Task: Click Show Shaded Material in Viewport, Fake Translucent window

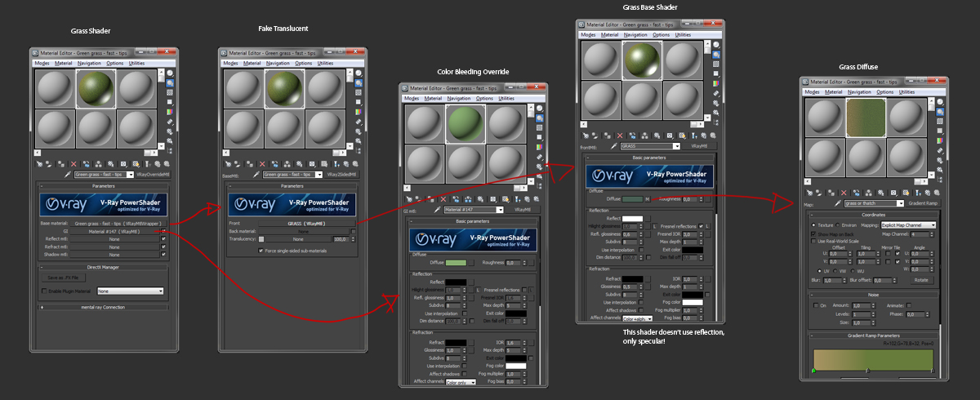Action: (324, 163)
